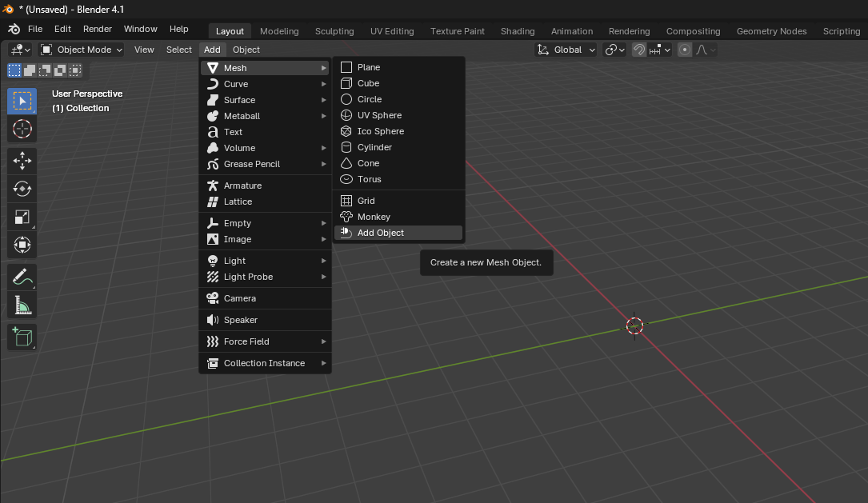Set selection mode to extend

click(30, 70)
